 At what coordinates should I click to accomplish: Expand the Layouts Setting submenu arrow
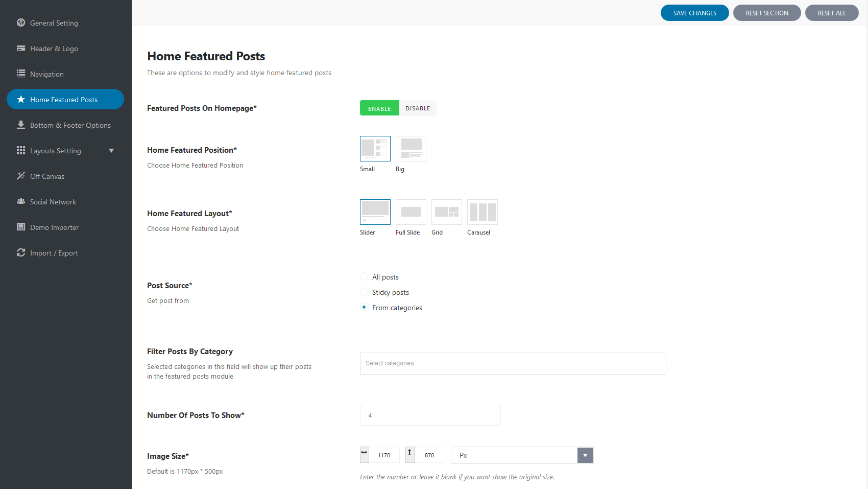pyautogui.click(x=111, y=151)
